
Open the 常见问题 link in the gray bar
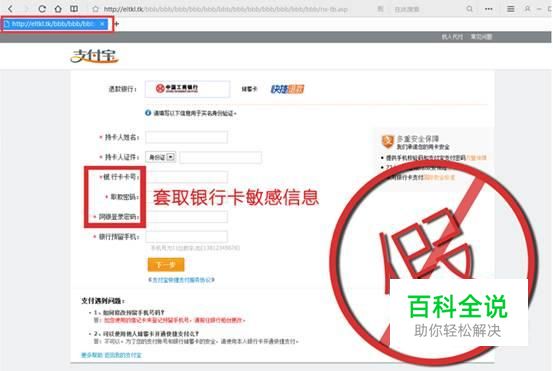click(481, 37)
